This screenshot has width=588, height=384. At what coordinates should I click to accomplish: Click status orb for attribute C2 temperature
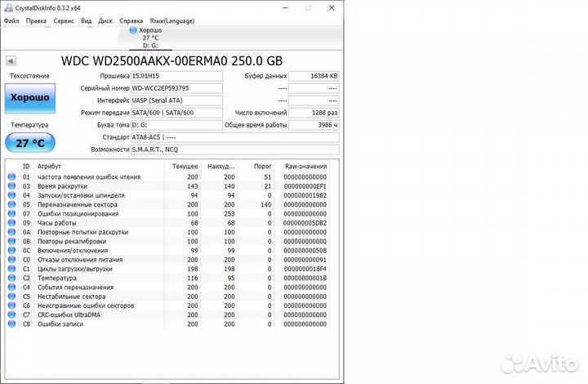point(12,278)
